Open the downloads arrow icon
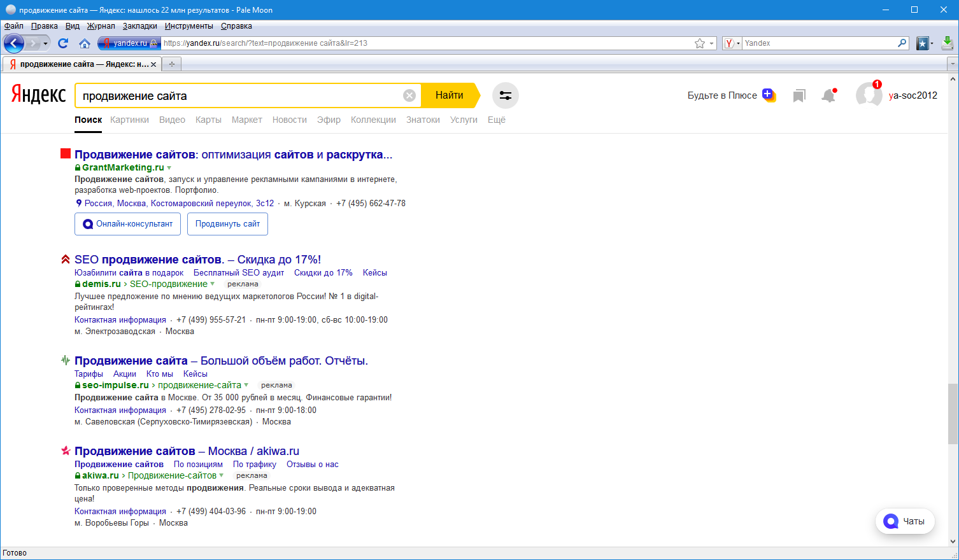 tap(948, 43)
